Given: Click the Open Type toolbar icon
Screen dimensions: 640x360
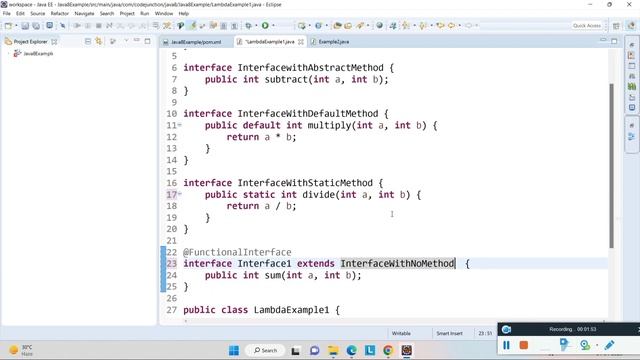Looking at the screenshot, I should pos(337,26).
